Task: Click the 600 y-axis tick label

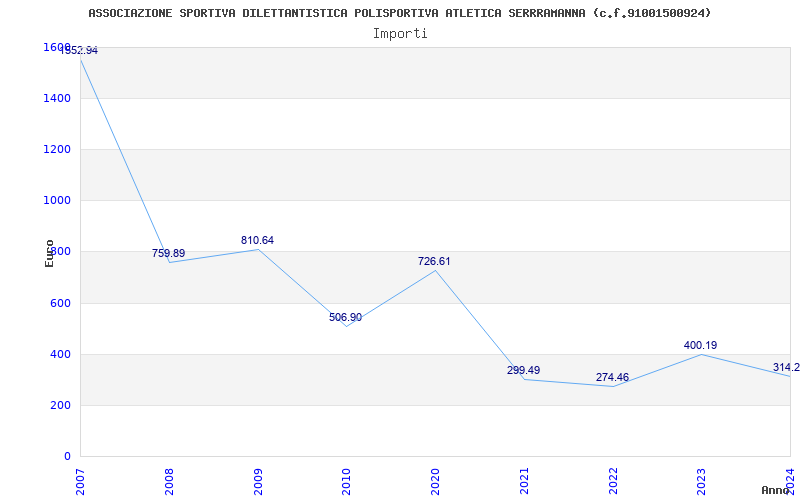Action: click(59, 304)
